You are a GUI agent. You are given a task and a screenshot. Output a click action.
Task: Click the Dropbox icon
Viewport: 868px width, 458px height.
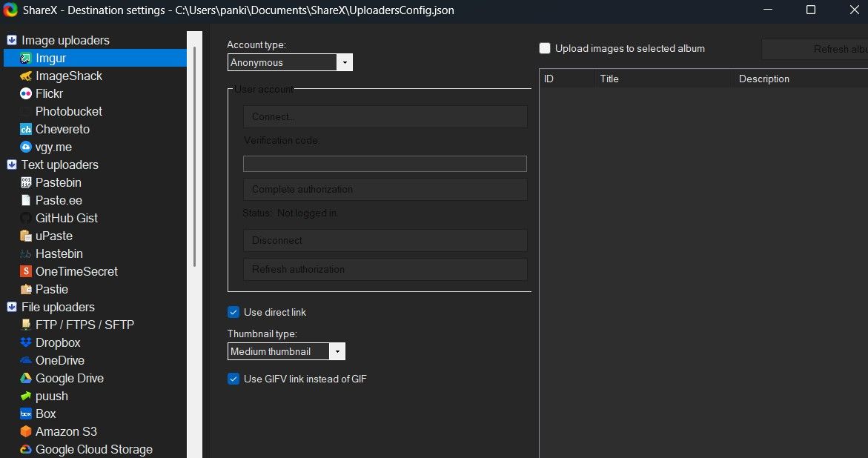coord(25,342)
